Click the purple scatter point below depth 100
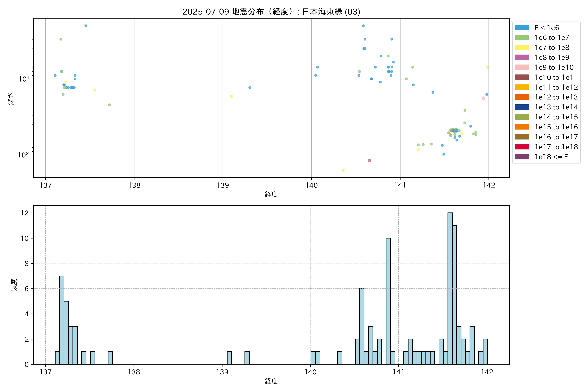Image resolution: width=588 pixels, height=392 pixels. pos(369,161)
